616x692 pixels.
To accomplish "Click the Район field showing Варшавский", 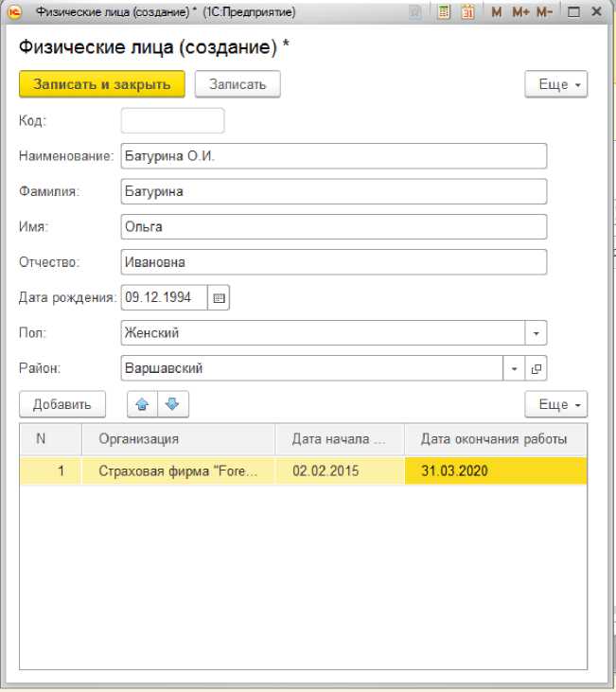I will coord(312,368).
